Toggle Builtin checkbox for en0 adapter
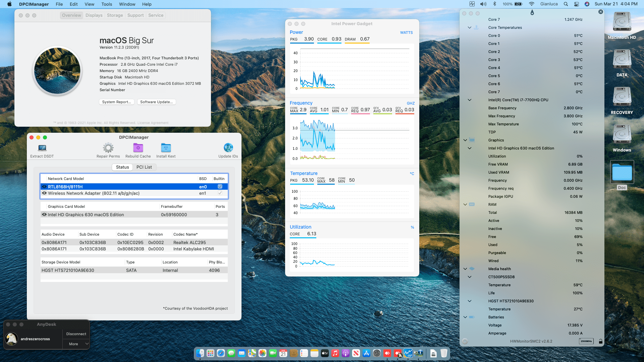This screenshot has height=362, width=644. pyautogui.click(x=220, y=187)
